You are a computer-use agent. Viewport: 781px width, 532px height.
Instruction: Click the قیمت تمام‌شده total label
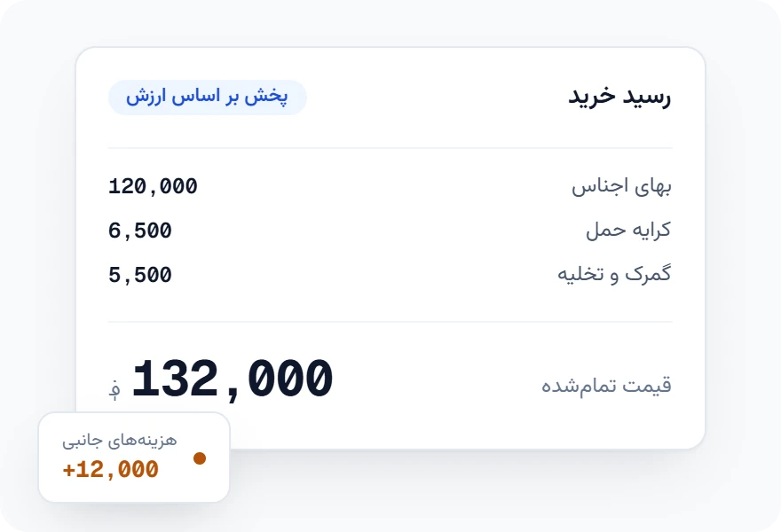[607, 386]
